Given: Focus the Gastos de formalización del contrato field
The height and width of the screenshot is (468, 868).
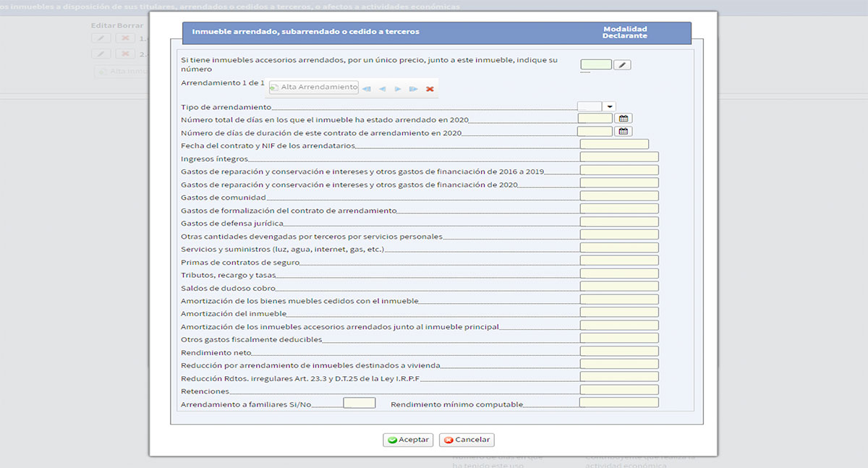Looking at the screenshot, I should coord(619,209).
